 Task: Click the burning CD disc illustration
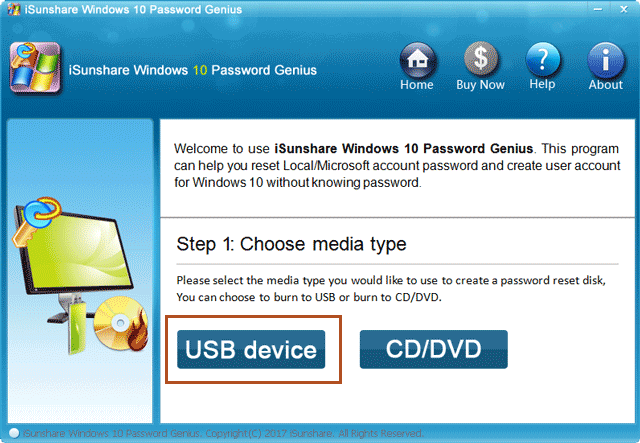point(121,324)
